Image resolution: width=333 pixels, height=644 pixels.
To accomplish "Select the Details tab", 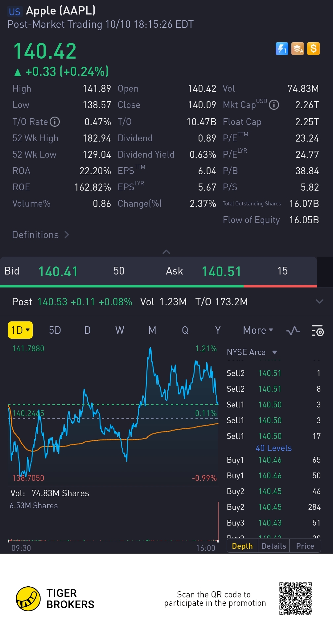I will [274, 546].
